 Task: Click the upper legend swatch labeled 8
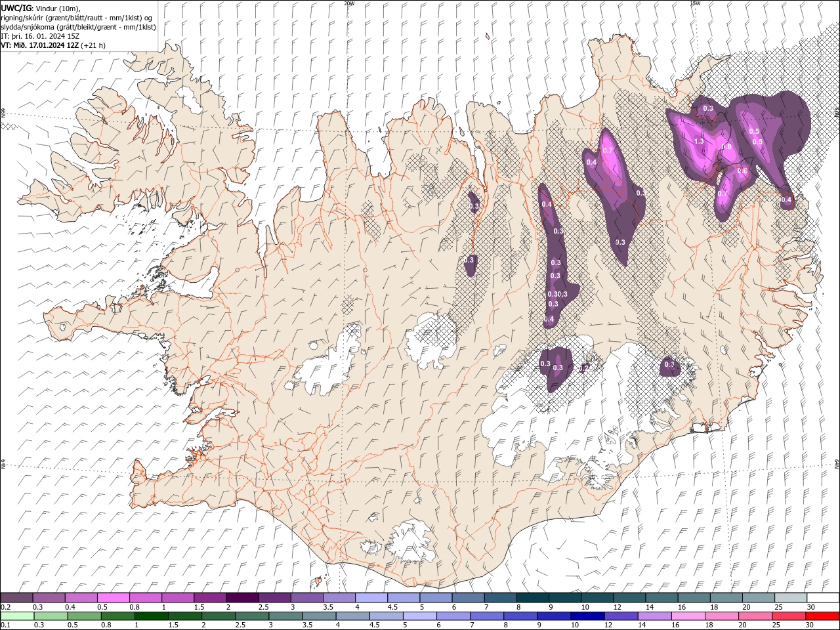click(x=532, y=598)
